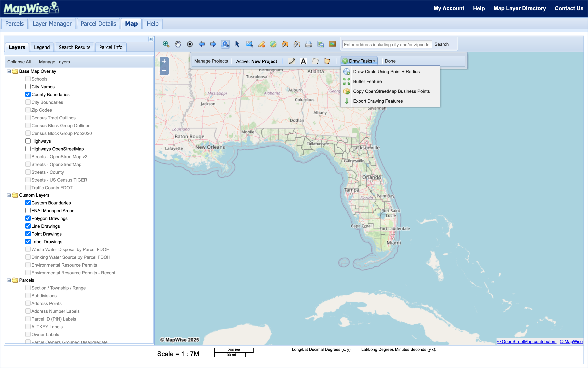Uncheck the Custom Boundaries layer
Screen dimensions: 588x368
[x=28, y=203]
